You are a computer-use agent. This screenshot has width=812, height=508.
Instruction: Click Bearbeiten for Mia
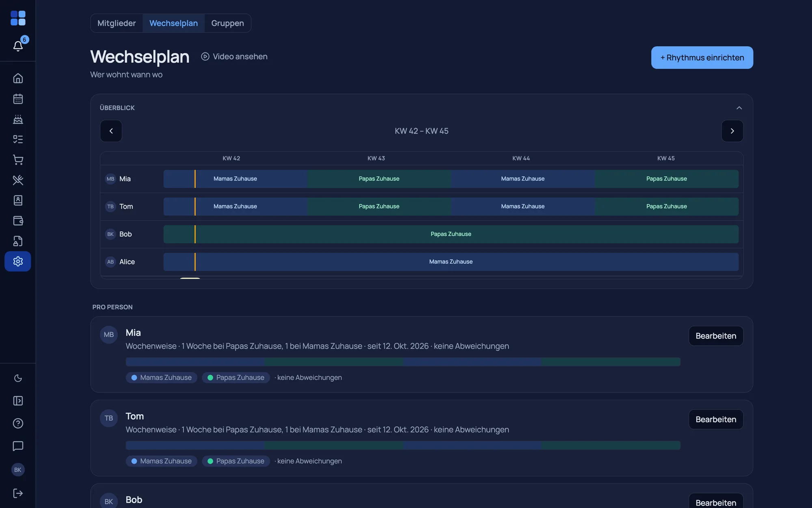[x=716, y=336]
